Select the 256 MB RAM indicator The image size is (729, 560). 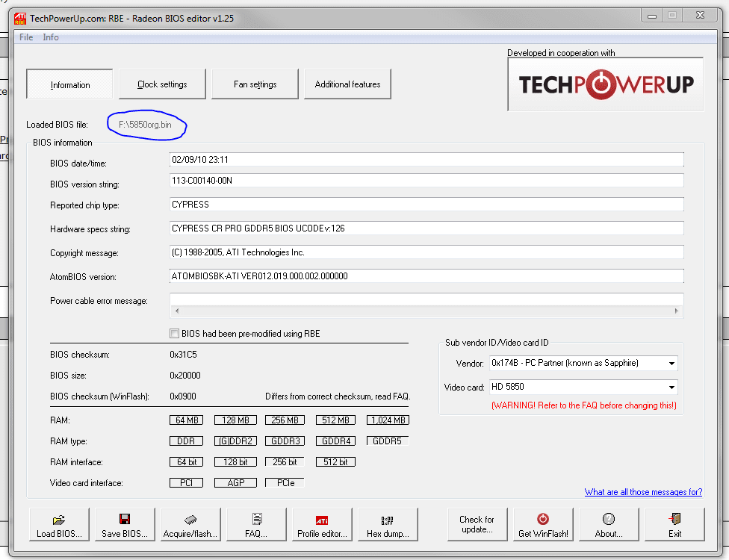(x=285, y=420)
